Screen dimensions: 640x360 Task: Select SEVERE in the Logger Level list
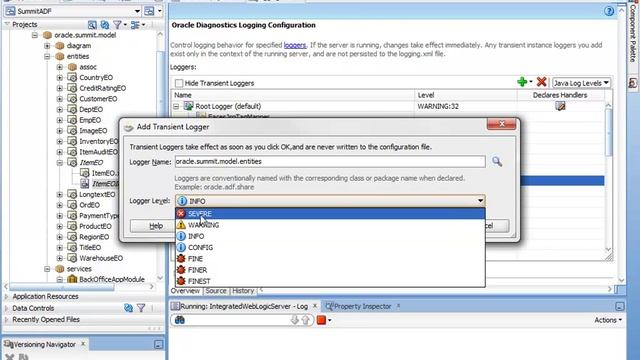coord(330,213)
